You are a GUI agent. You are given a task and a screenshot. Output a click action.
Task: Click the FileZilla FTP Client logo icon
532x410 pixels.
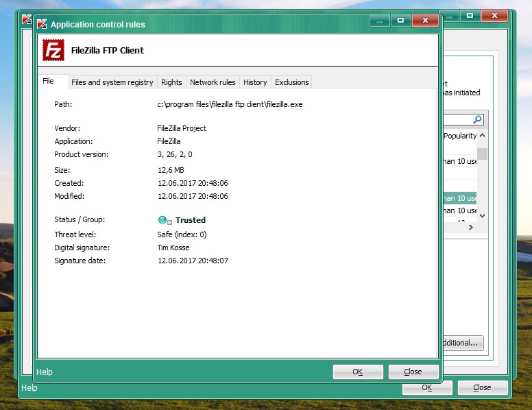tap(53, 50)
